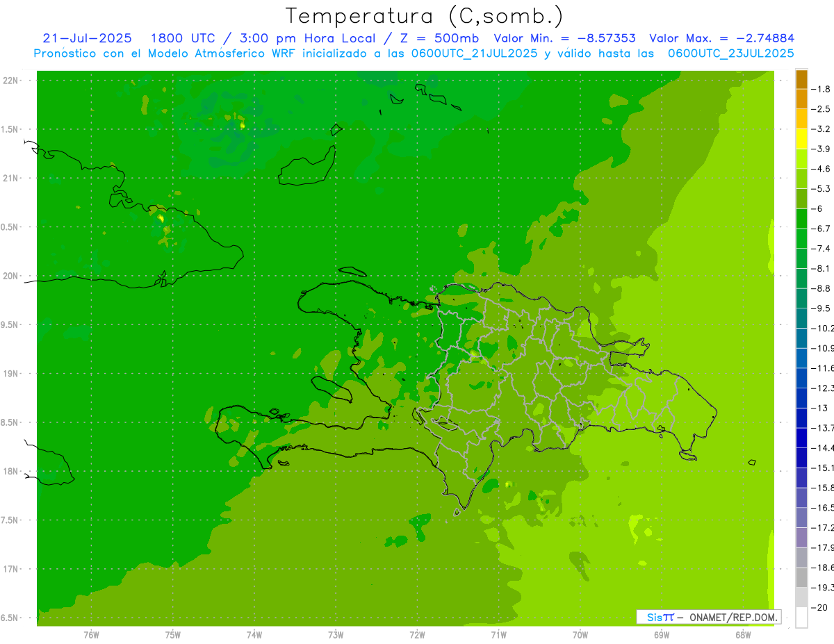The width and height of the screenshot is (834, 644).
Task: Select the date text '21-Jul-2025'
Action: (x=88, y=38)
